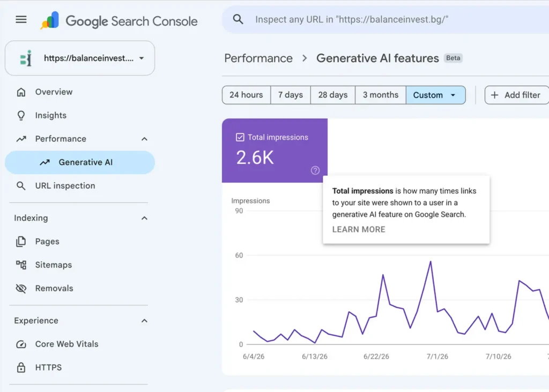
Task: Click the balanceinvest site favicon
Action: coord(26,58)
